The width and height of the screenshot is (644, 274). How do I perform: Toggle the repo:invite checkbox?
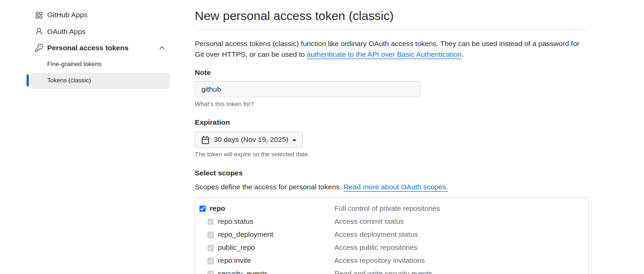click(x=211, y=261)
